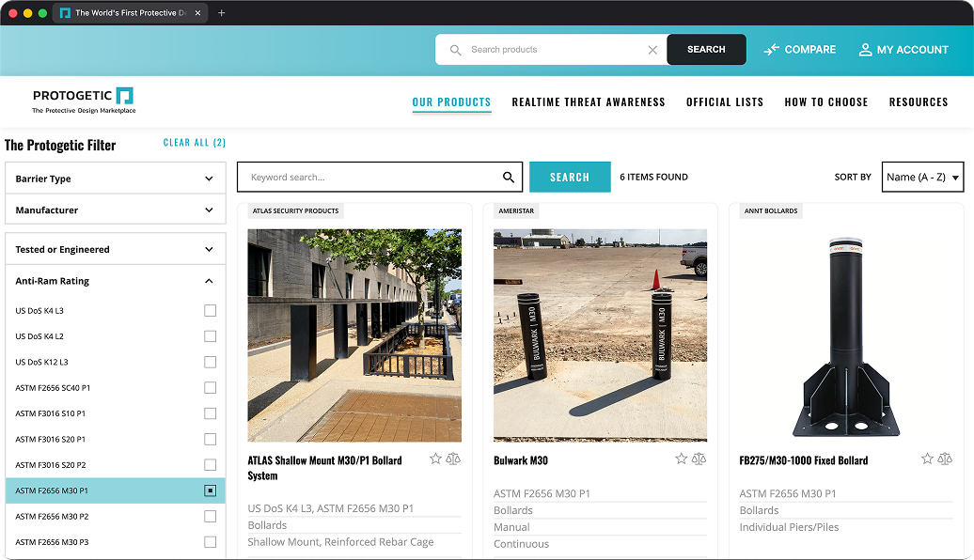Clear the top search field with X icon
This screenshot has height=560, width=974.
click(x=652, y=50)
